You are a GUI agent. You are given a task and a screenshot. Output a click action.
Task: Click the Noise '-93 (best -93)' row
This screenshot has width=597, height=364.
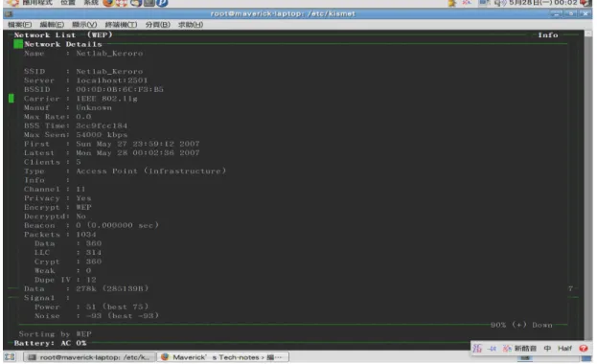(x=97, y=316)
